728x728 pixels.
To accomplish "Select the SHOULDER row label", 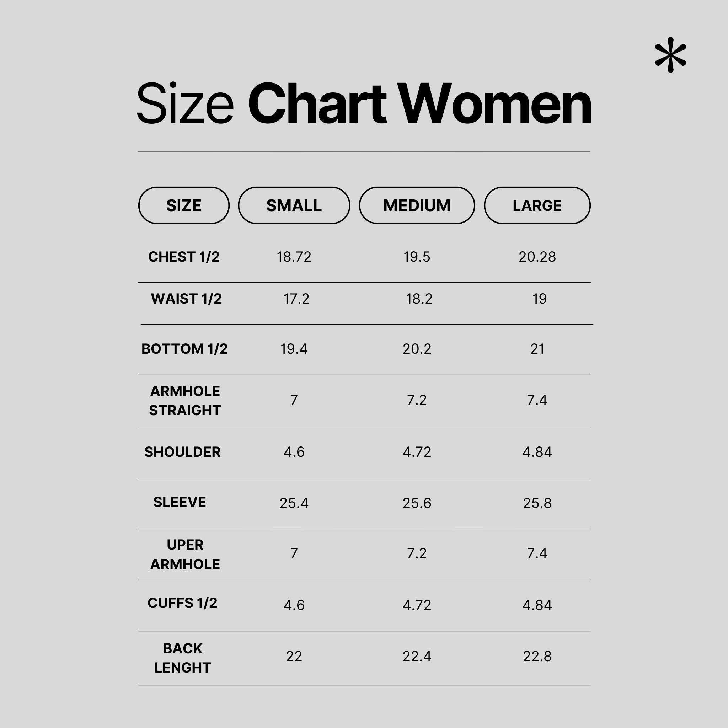I will click(x=182, y=452).
